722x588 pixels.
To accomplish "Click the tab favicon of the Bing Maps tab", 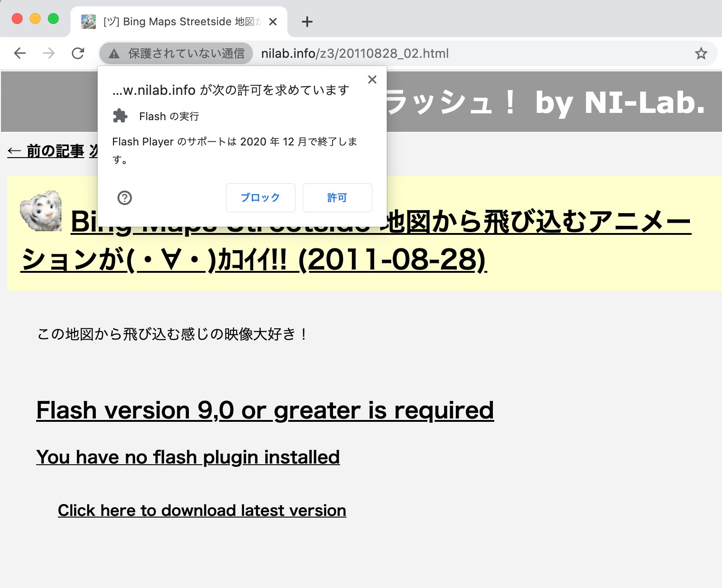I will click(89, 22).
